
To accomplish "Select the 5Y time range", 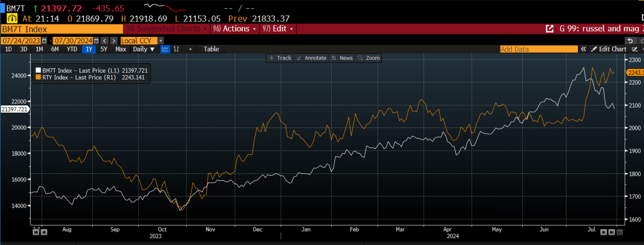I will click(x=104, y=49).
